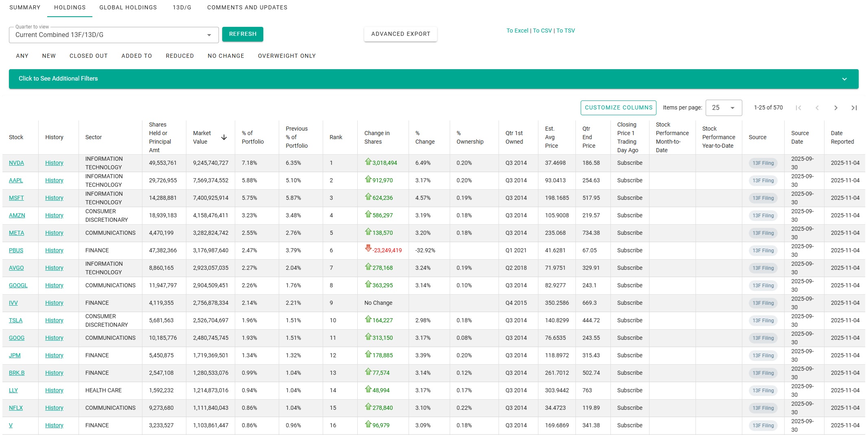This screenshot has width=868, height=435.
Task: Click the red down arrow in PBUS row
Action: pyautogui.click(x=368, y=248)
